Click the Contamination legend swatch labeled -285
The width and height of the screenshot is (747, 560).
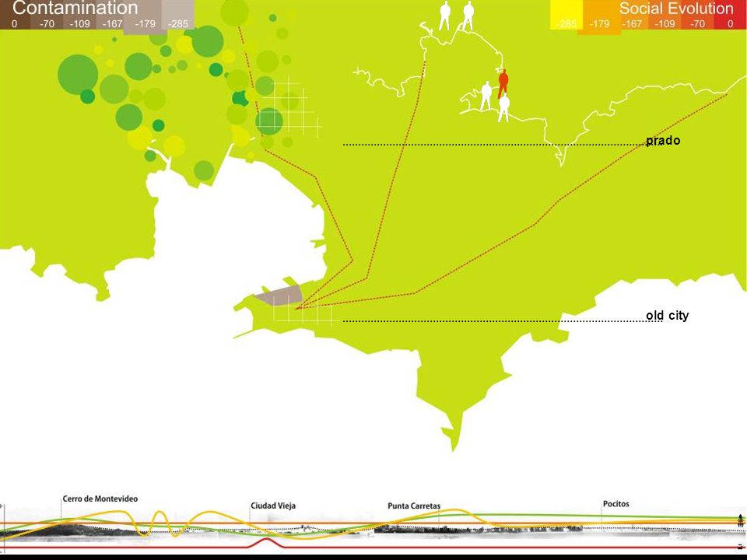click(x=178, y=15)
